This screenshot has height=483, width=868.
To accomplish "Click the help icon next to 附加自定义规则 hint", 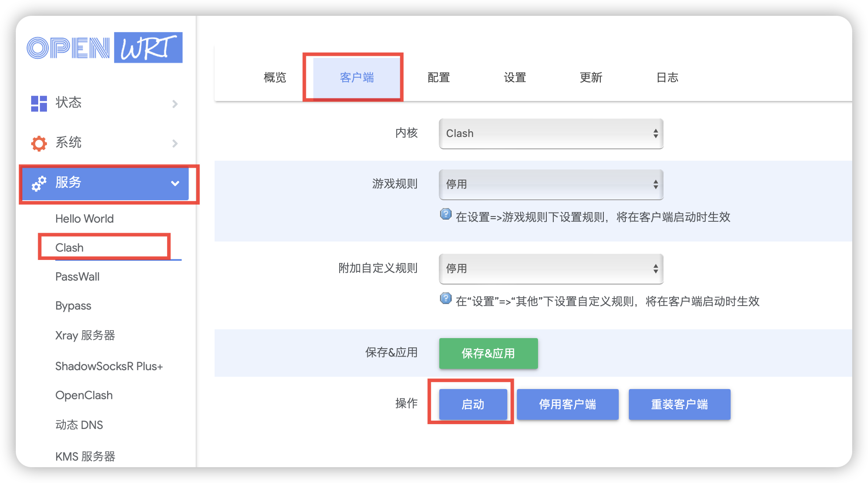I will pyautogui.click(x=445, y=299).
